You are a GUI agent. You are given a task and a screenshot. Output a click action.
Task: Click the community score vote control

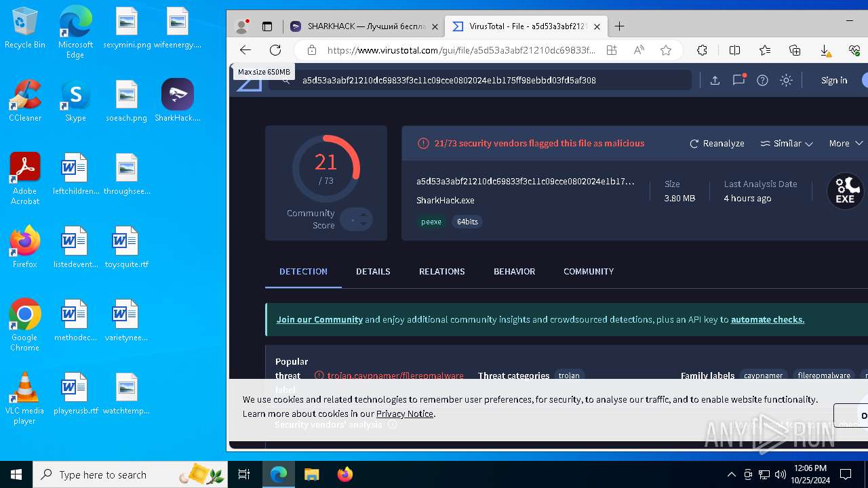pos(357,219)
